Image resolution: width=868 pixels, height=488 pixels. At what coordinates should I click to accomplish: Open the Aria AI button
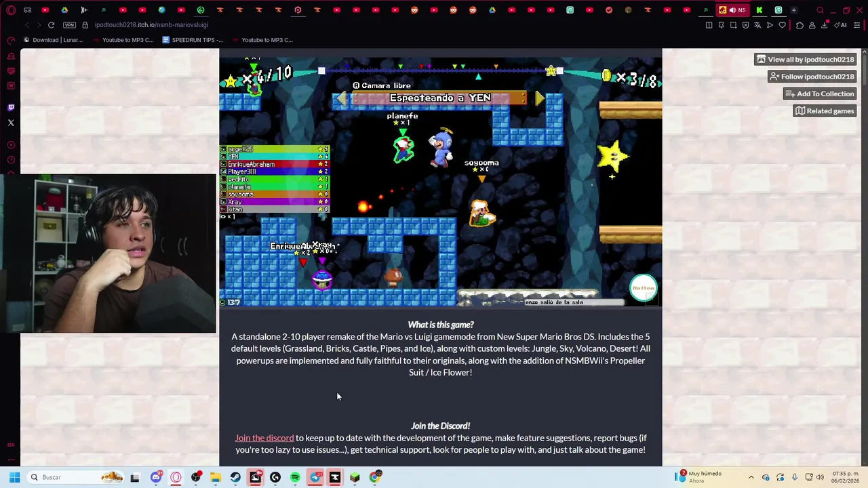pyautogui.click(x=841, y=25)
